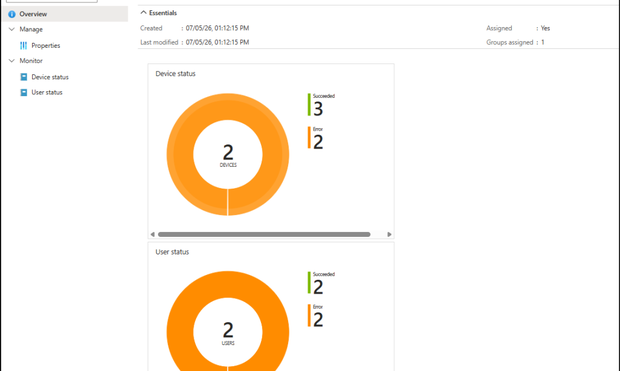Select Error 2 in User status legend
The width and height of the screenshot is (620, 371).
[316, 316]
